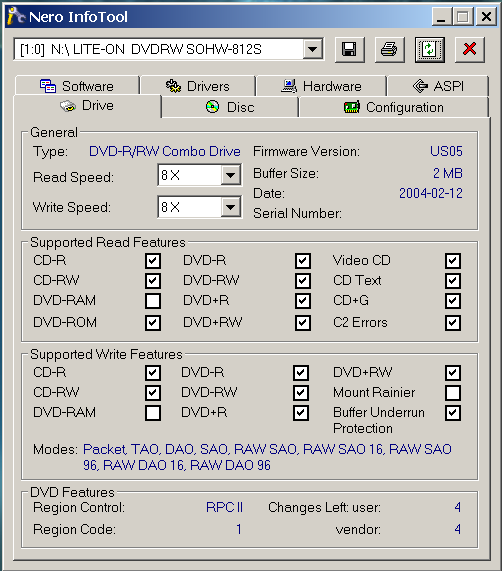
Task: Toggle CD+G read checkbox
Action: [x=453, y=301]
